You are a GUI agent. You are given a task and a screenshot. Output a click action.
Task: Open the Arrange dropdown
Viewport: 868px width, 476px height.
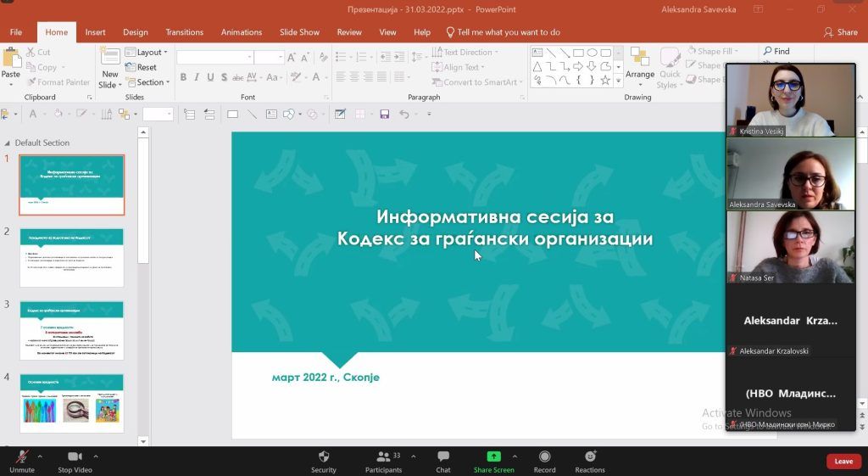click(x=640, y=68)
